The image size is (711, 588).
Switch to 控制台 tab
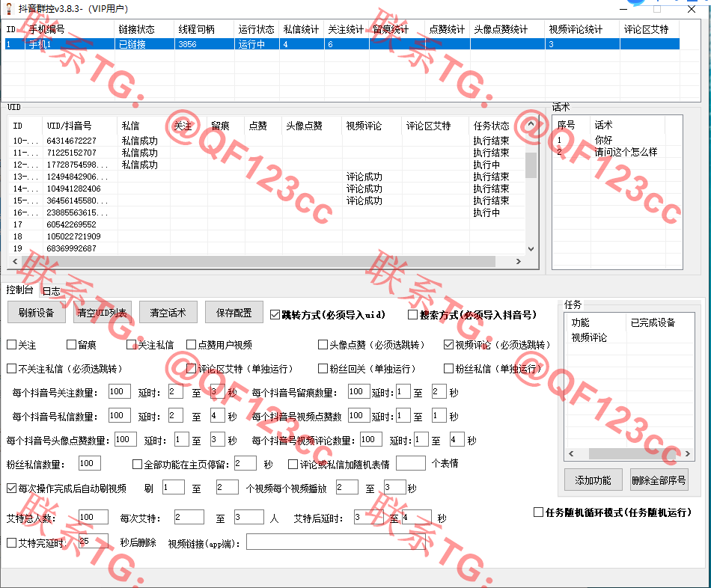[x=19, y=290]
